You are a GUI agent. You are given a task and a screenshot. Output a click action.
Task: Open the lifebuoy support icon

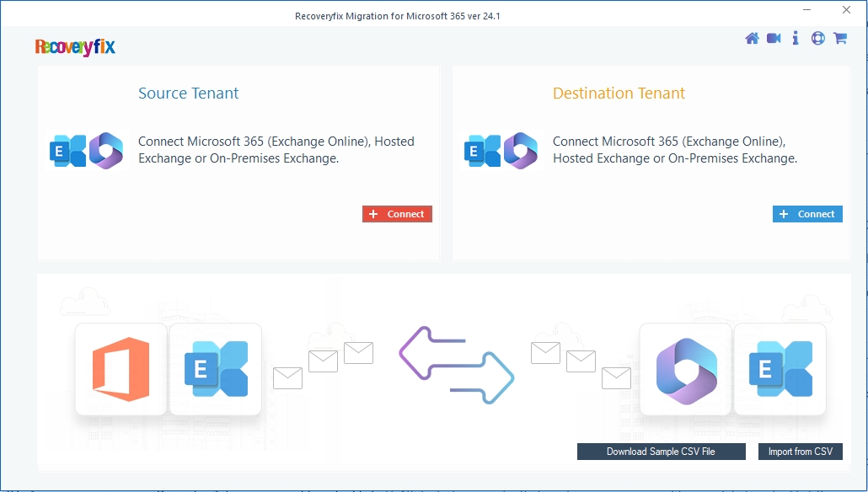(817, 38)
